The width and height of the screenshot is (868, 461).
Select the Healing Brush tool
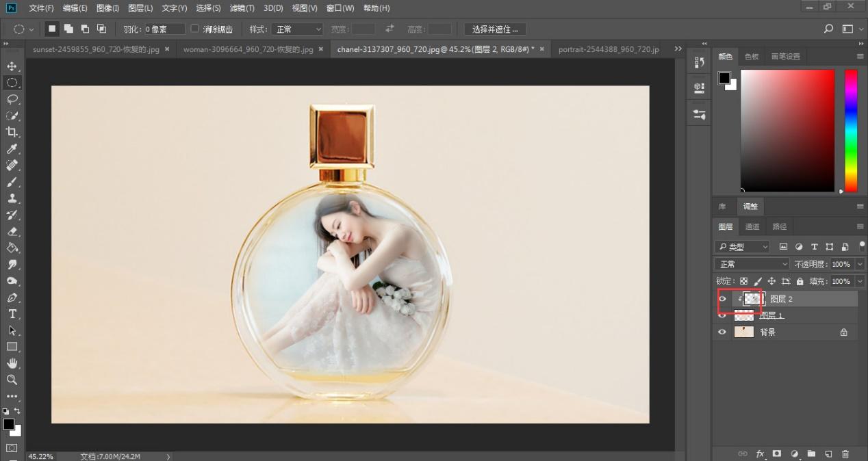click(12, 166)
